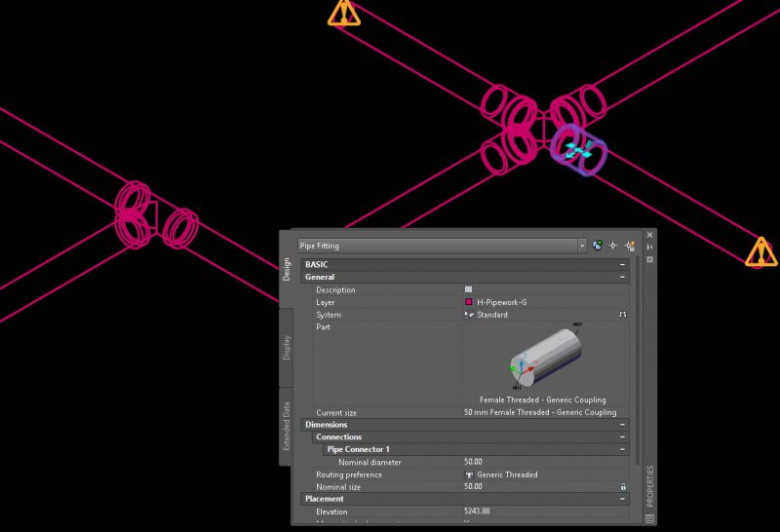The width and height of the screenshot is (780, 532).
Task: Toggle the palette auto-hide icon
Action: coord(649,247)
